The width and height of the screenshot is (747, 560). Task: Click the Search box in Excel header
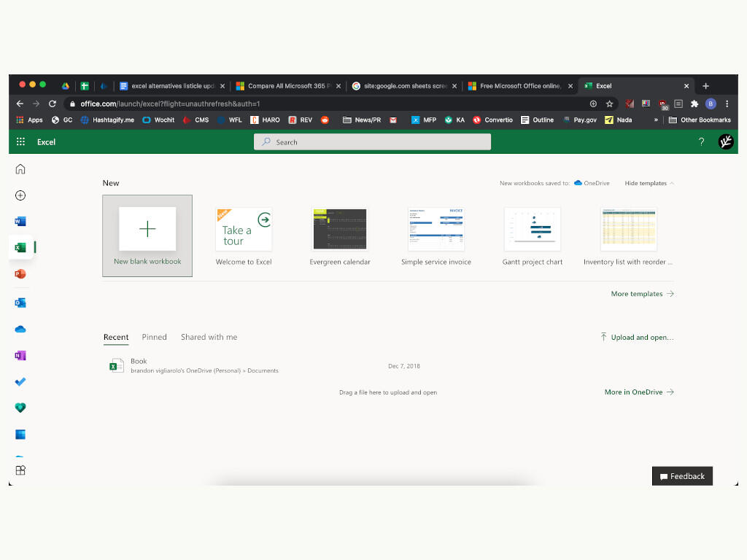point(372,142)
